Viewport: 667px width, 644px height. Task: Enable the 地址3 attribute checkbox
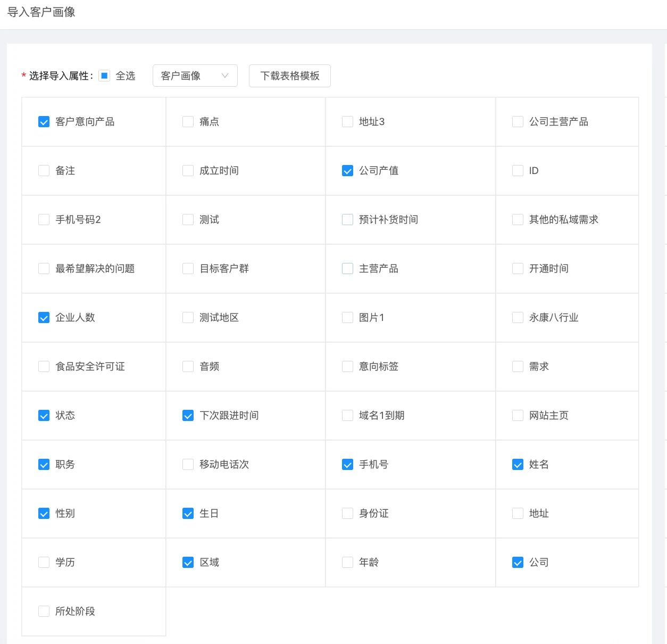(x=347, y=122)
